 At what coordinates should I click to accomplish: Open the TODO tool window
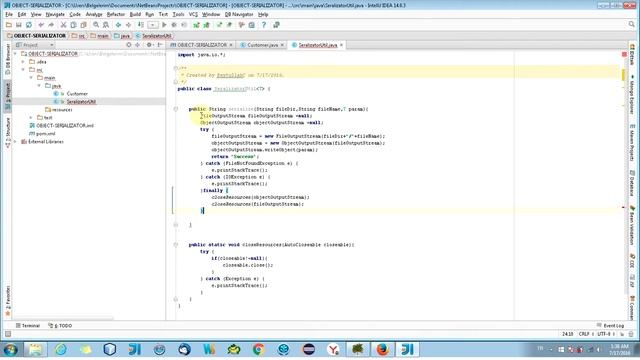[60, 326]
